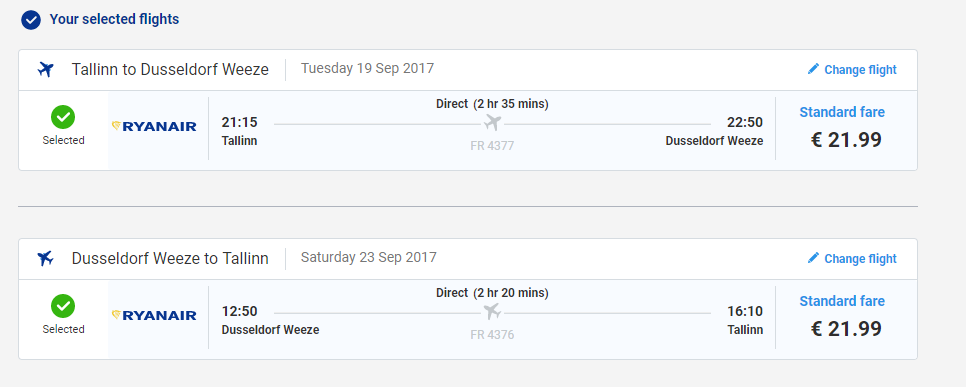Click the flight number FR 4376

point(492,335)
